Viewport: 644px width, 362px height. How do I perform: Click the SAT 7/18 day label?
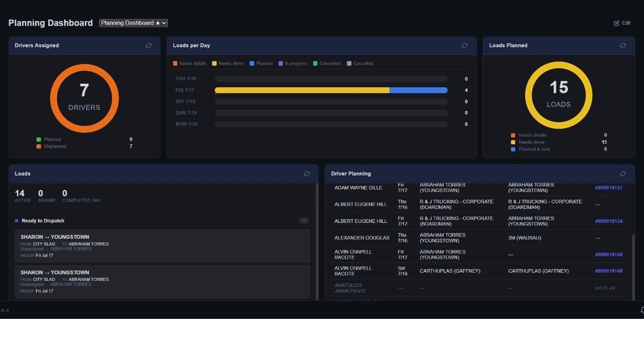[185, 102]
